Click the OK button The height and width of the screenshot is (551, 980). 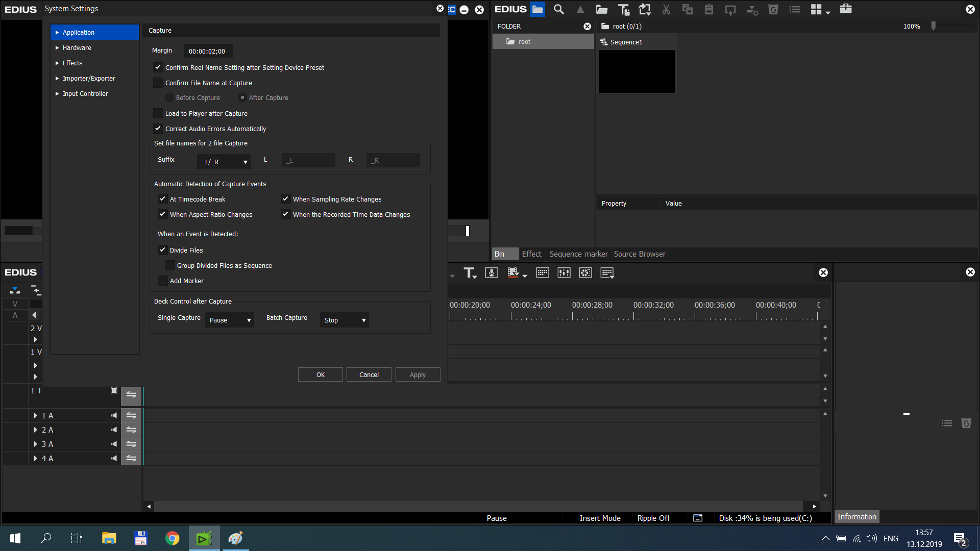[x=320, y=374]
